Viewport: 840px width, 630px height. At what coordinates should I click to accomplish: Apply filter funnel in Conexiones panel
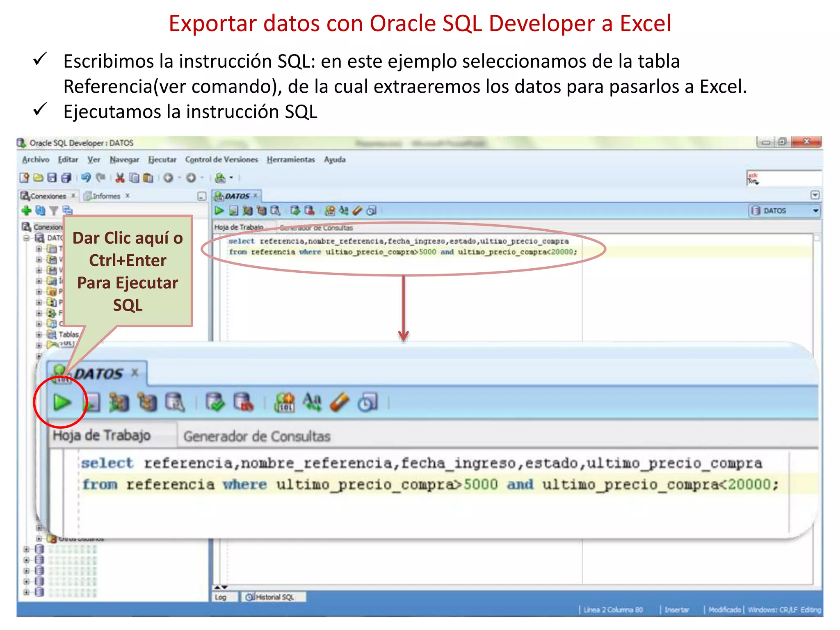pos(54,211)
